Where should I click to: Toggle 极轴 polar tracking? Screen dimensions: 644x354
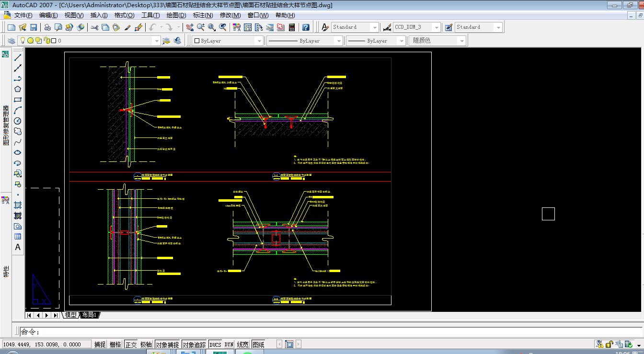click(x=146, y=344)
